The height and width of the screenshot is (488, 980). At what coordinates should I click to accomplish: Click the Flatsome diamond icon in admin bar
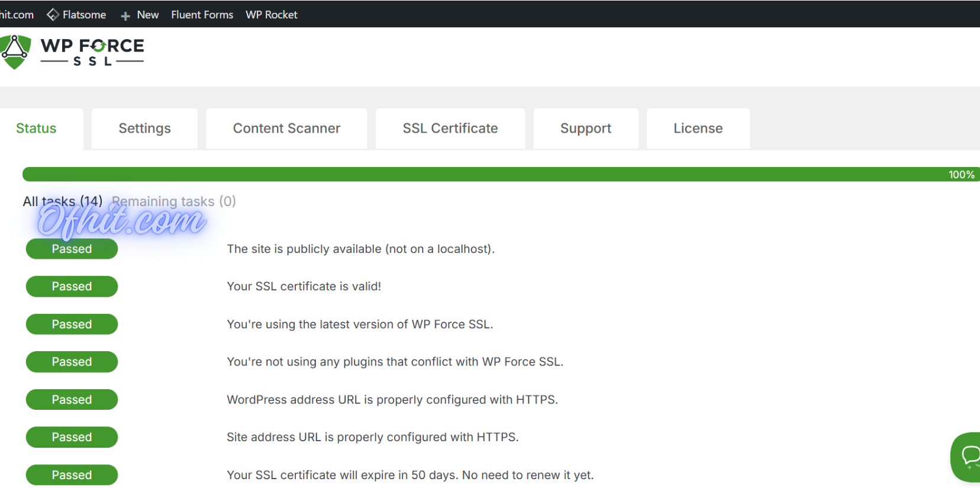53,15
